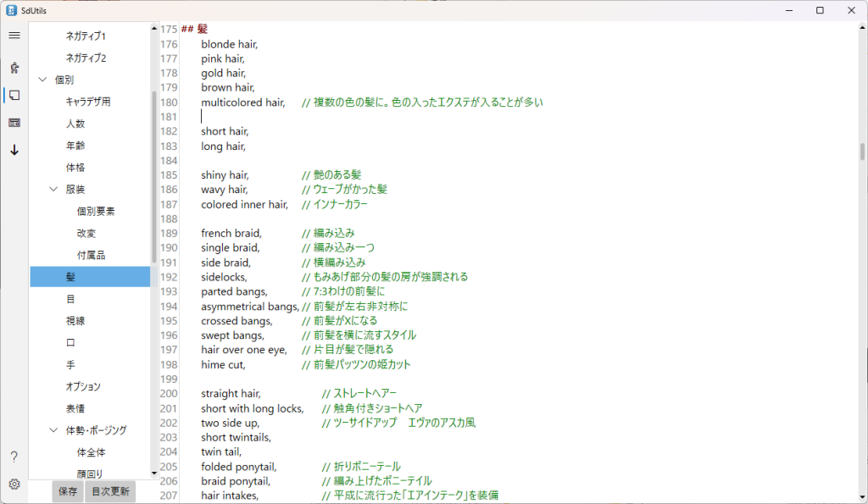Screen dimensions: 868x504
Task: Click 'colored inner hair,' on line 187
Action: (x=245, y=204)
